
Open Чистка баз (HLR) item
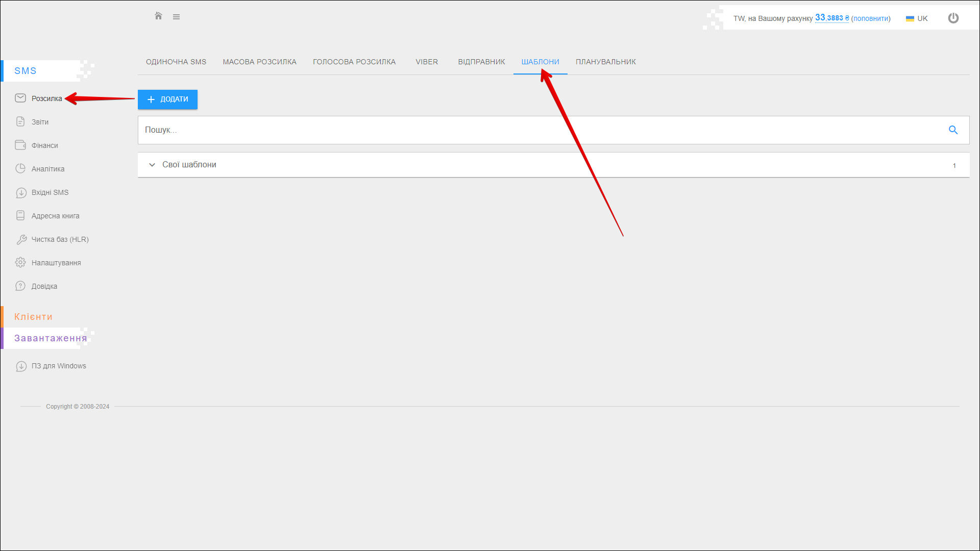coord(60,239)
